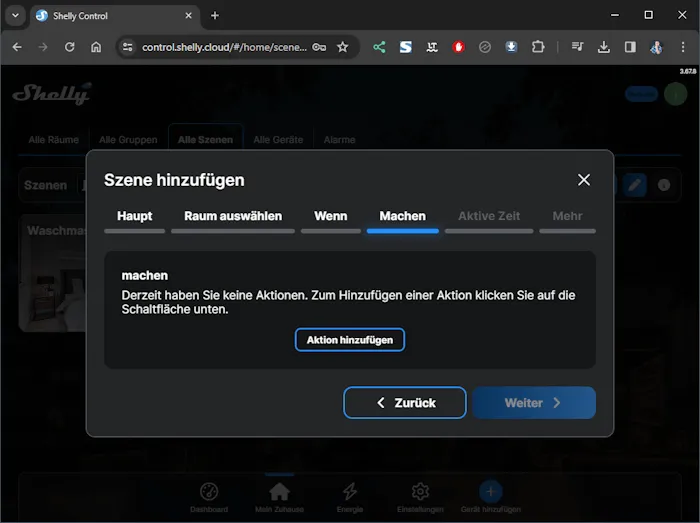The height and width of the screenshot is (523, 700).
Task: Open a new browser tab
Action: [215, 15]
